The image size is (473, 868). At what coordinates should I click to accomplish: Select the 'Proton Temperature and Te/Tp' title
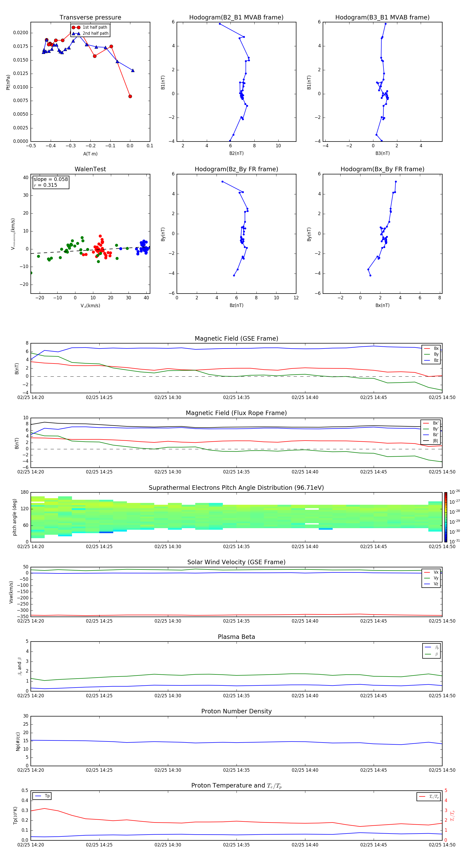236,786
